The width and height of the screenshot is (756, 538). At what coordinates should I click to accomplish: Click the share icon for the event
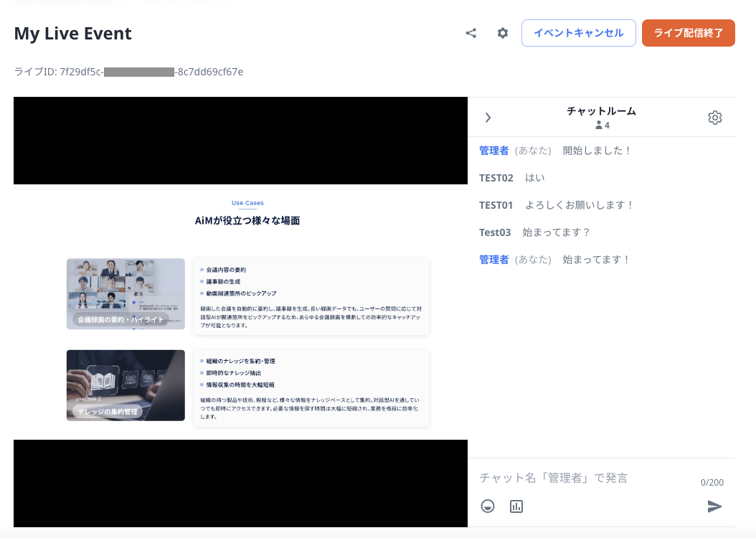(471, 33)
